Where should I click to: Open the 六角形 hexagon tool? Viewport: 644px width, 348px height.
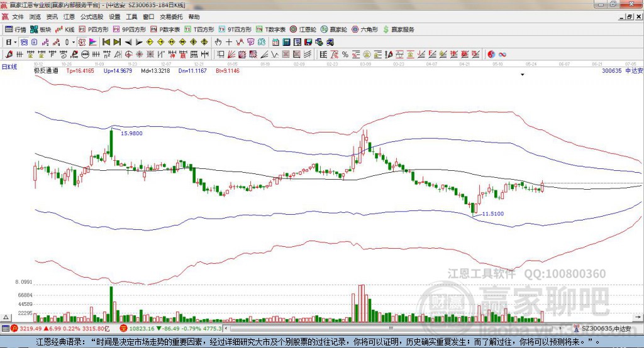pyautogui.click(x=365, y=29)
